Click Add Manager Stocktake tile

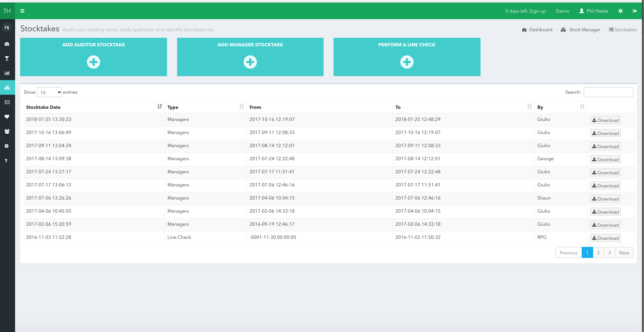250,57
